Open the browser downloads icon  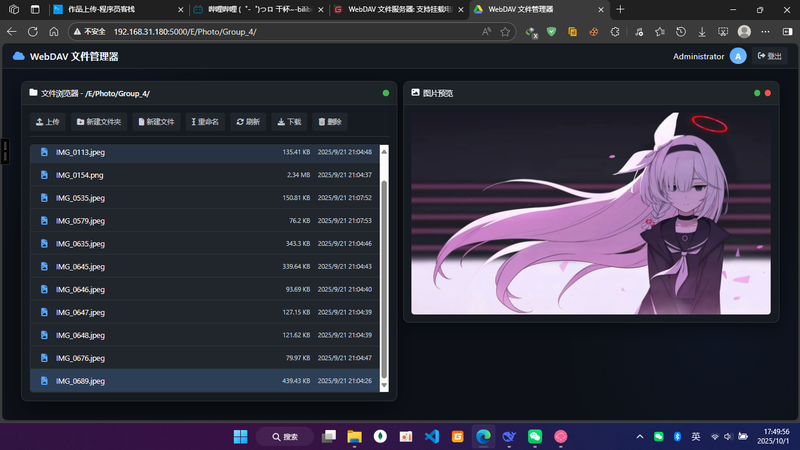pos(702,32)
